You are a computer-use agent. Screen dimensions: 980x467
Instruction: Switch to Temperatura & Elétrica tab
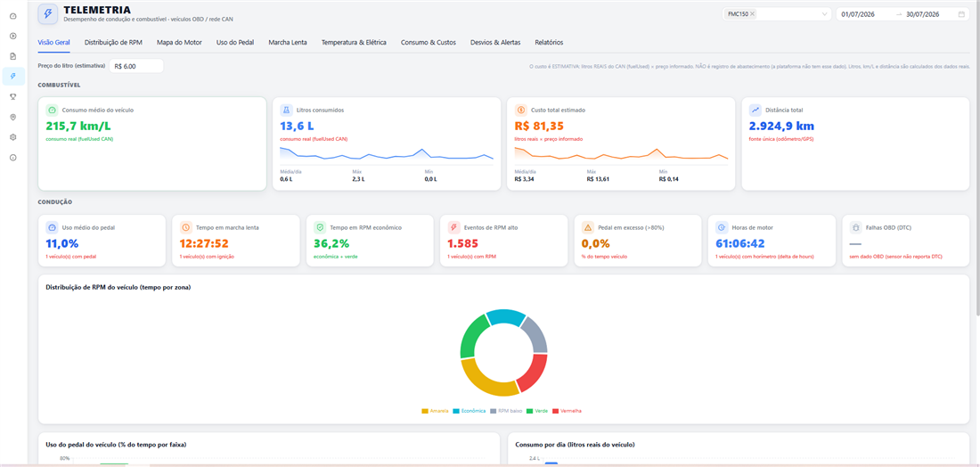354,43
